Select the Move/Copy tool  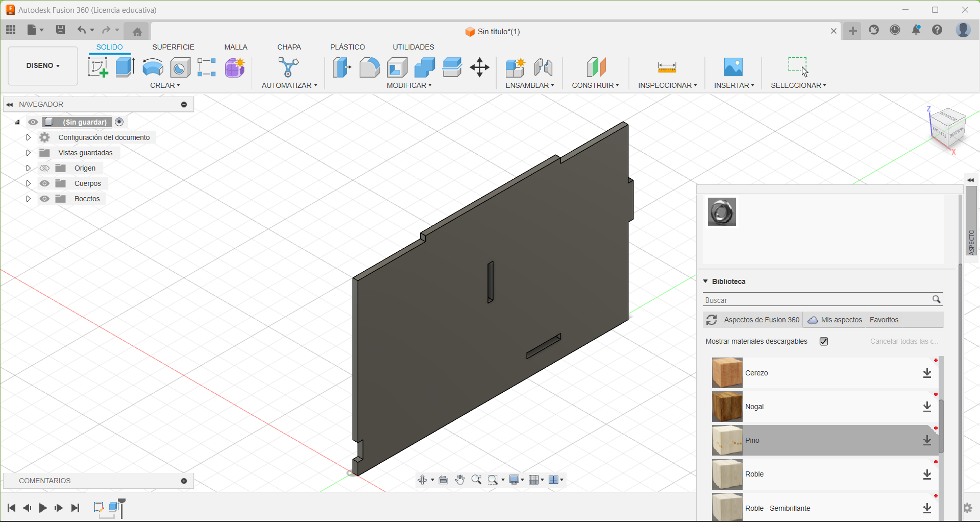480,67
